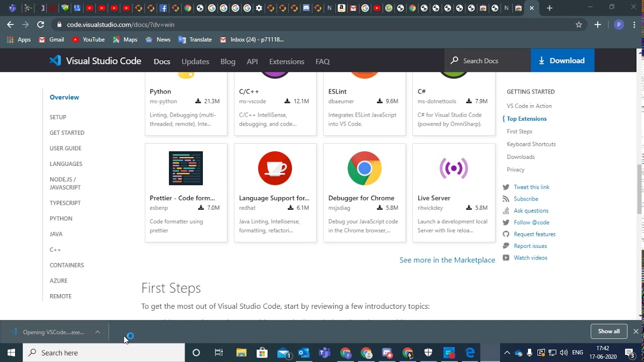Open the Translate bookmark
Viewport: 644px width, 362px height.
pos(195,40)
